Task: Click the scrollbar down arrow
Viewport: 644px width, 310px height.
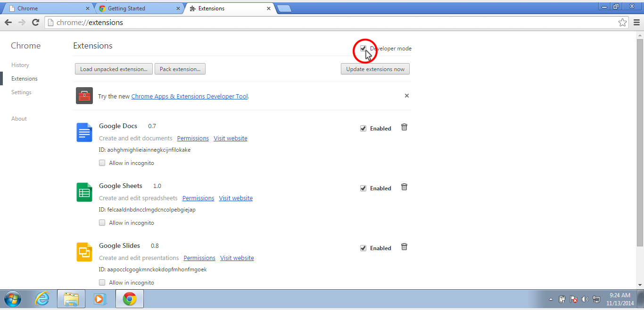Action: [x=640, y=284]
